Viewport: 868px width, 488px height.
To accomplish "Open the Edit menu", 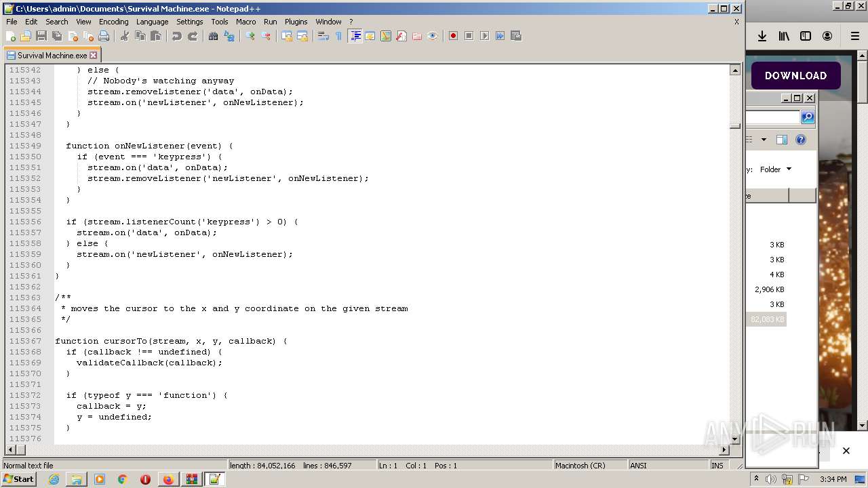I will pyautogui.click(x=31, y=22).
